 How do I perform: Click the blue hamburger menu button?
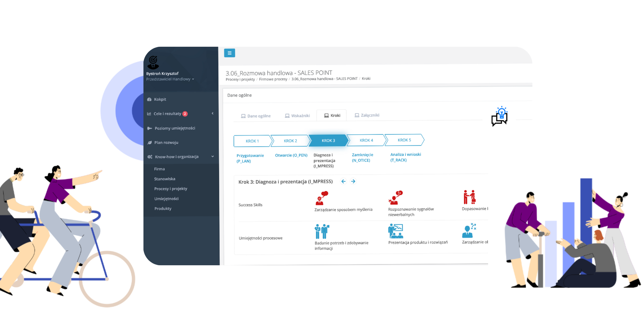230,53
